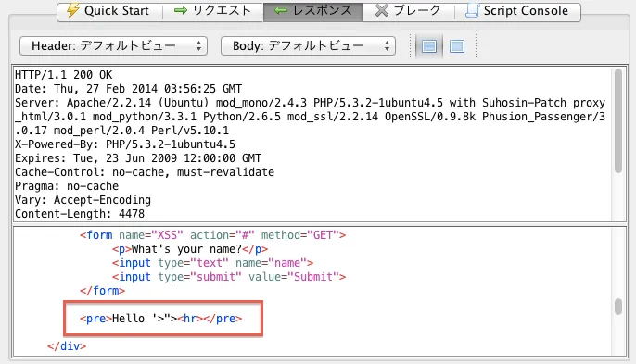636x364 pixels.
Task: Click the X-Powered-By: PHP/5.3.2 header line
Action: [125, 144]
